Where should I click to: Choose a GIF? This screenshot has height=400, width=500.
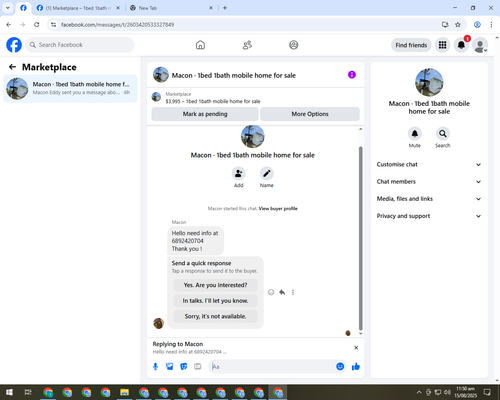198,367
